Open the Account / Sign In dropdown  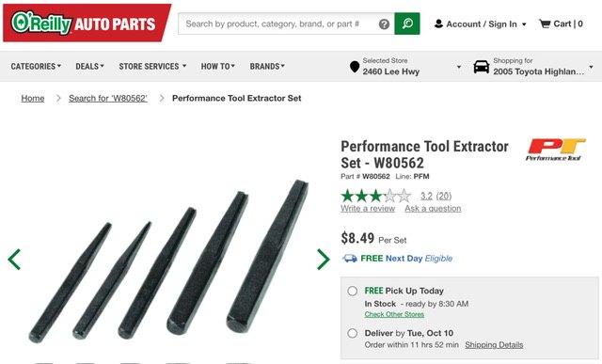[481, 24]
